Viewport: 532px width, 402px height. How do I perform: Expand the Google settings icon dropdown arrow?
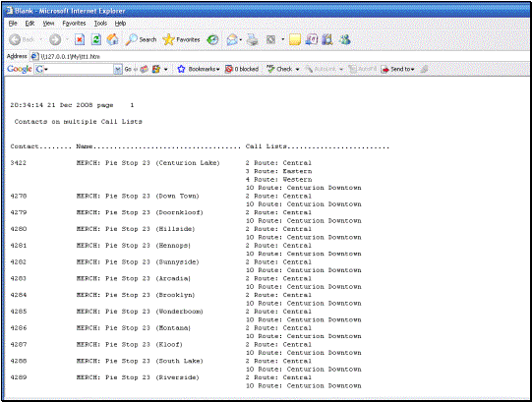(165, 70)
